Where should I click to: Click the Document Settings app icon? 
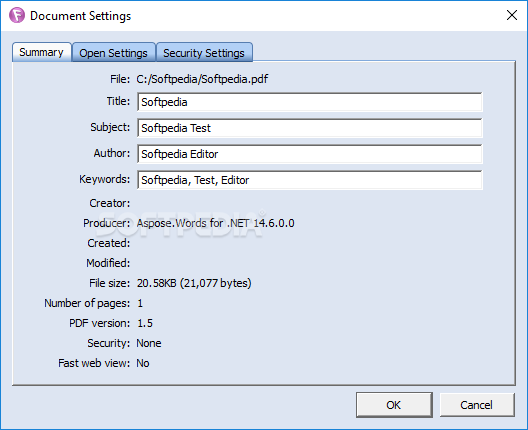tap(17, 15)
